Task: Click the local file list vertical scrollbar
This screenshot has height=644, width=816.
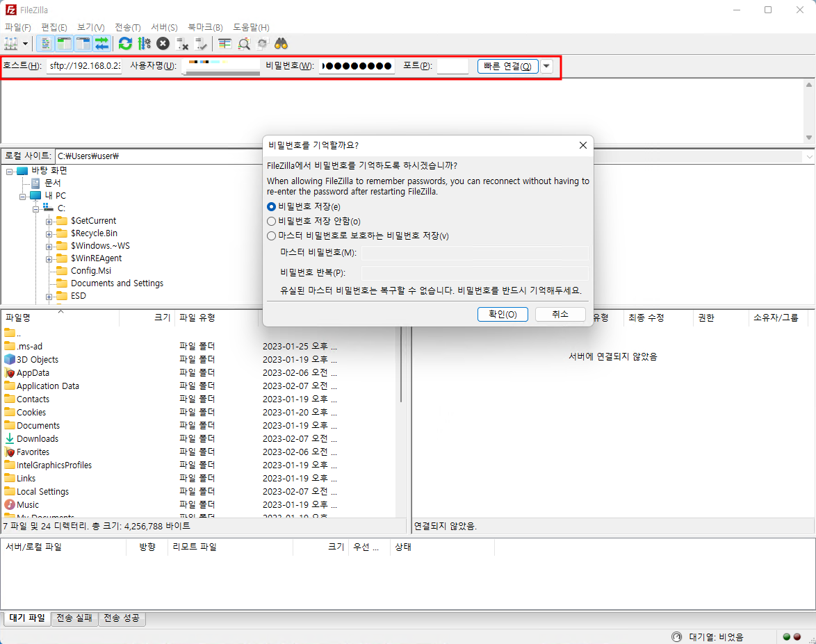Action: (401, 364)
